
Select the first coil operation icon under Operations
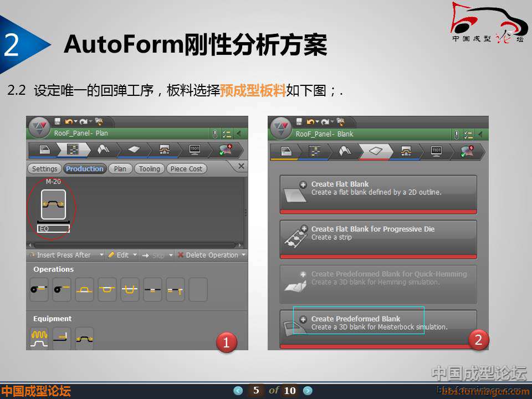click(39, 289)
